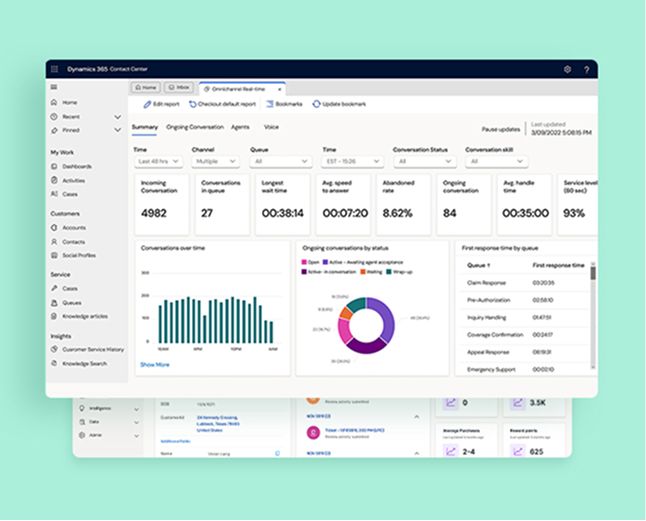Switch to the Agents tab
The width and height of the screenshot is (646, 521).
coord(240,127)
